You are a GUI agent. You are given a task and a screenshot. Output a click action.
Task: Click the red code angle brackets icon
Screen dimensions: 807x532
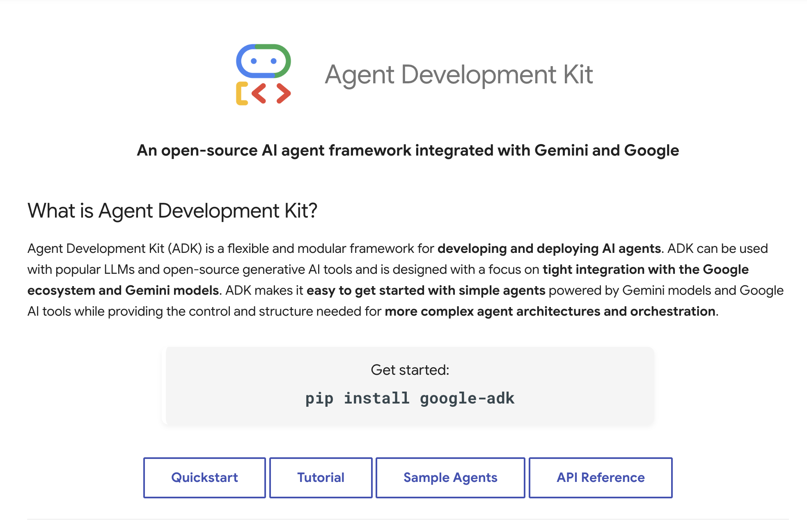click(x=272, y=94)
